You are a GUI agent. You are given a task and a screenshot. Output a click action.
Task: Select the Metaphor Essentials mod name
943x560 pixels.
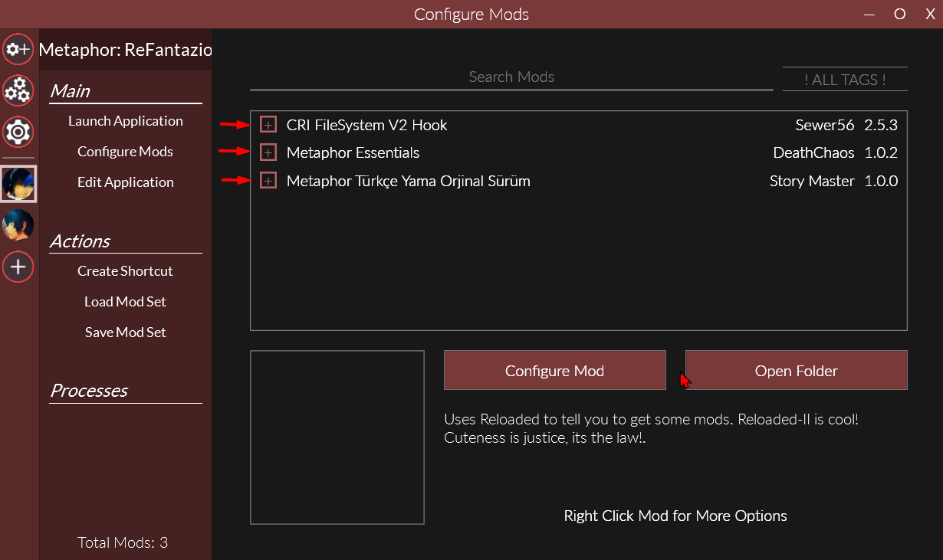(x=353, y=152)
